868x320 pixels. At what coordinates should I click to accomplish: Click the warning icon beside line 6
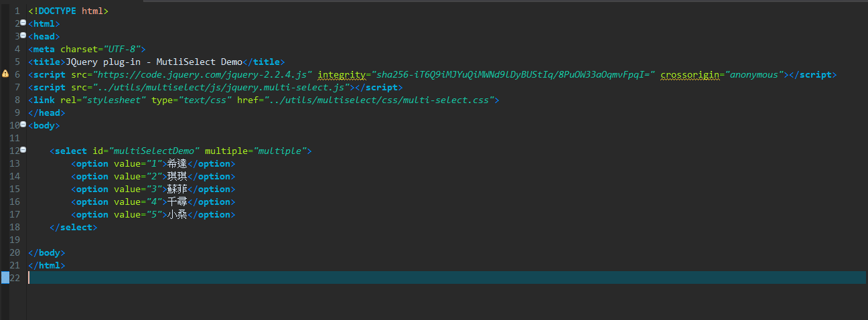[x=5, y=74]
